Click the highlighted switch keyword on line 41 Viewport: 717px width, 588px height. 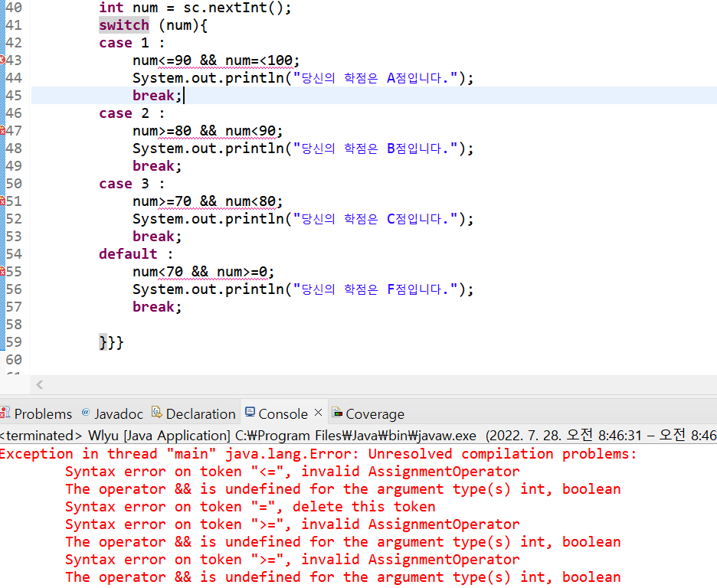tap(124, 25)
